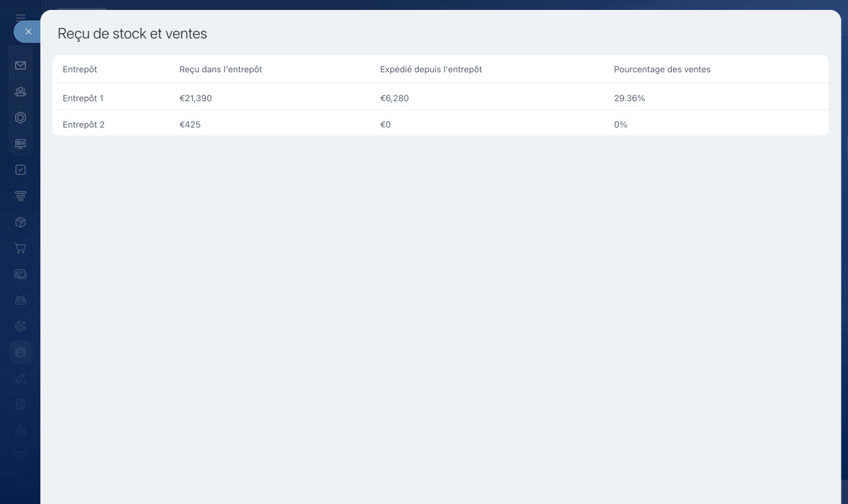
Task: Open the people group icon in sidebar
Action: [x=21, y=92]
